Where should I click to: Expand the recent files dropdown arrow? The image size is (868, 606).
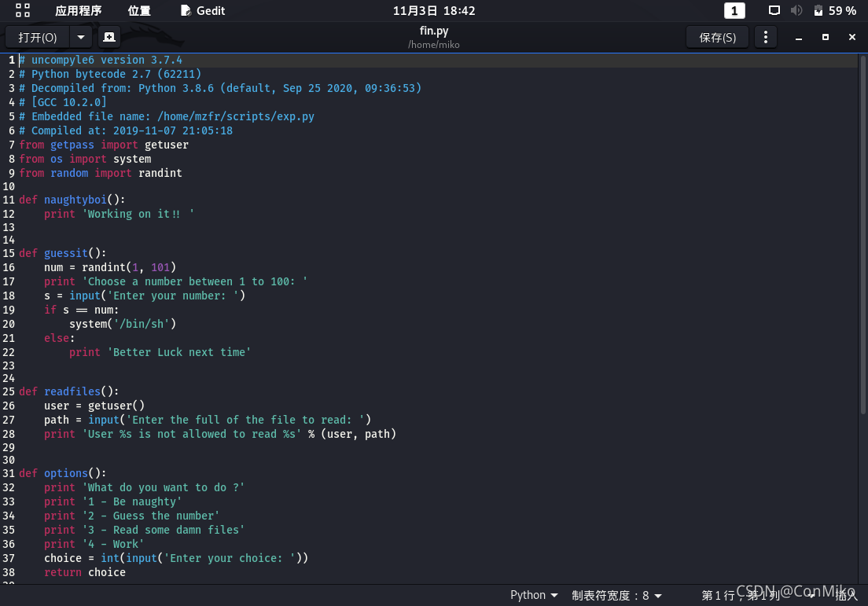(x=81, y=37)
